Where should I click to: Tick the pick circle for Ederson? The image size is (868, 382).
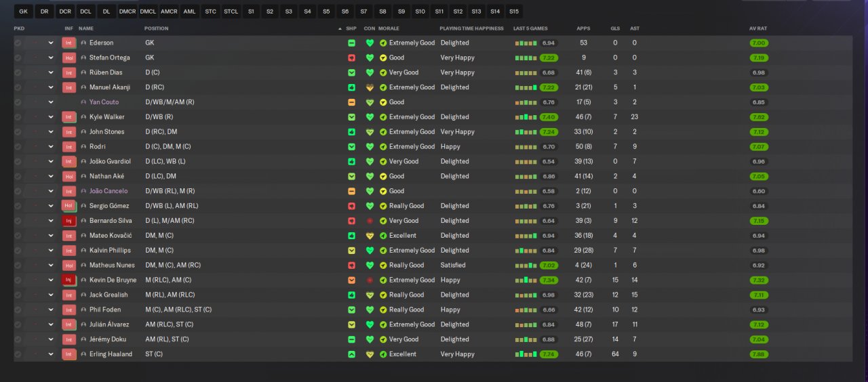(18, 43)
